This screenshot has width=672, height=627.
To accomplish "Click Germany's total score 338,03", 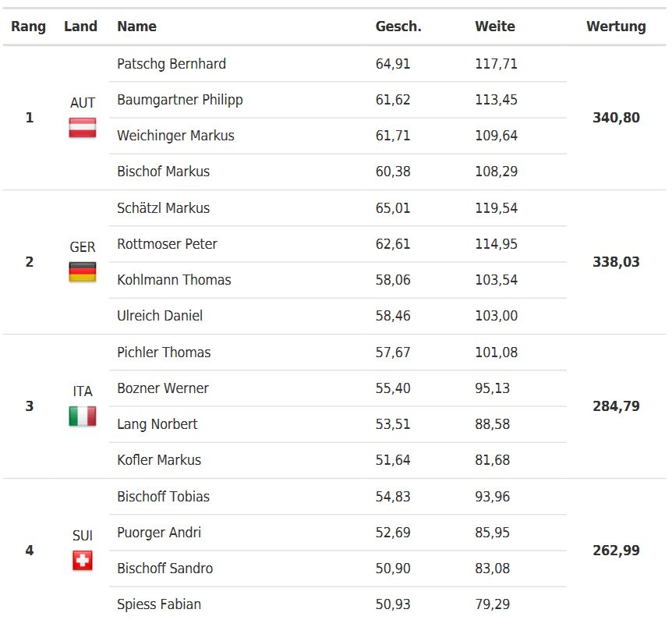I will (616, 261).
